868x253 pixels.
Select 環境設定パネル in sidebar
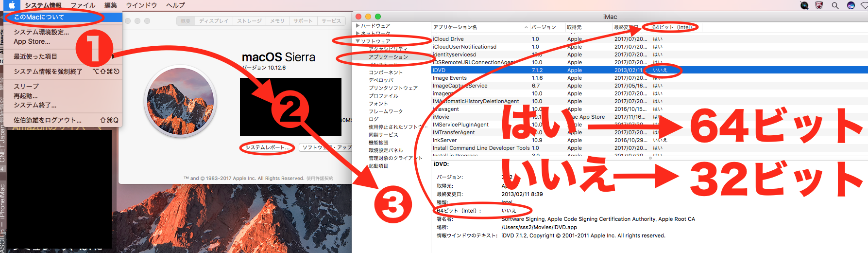[x=386, y=150]
